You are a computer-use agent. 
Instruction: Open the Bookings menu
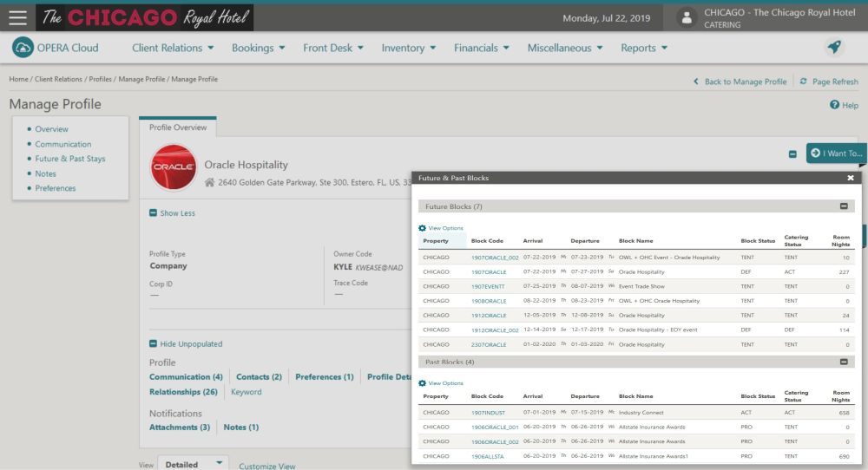pyautogui.click(x=258, y=48)
